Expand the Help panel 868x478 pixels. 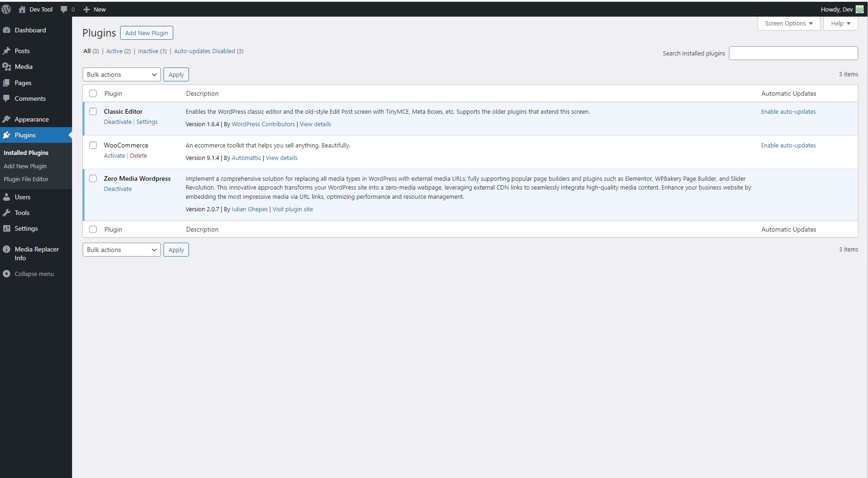[840, 24]
